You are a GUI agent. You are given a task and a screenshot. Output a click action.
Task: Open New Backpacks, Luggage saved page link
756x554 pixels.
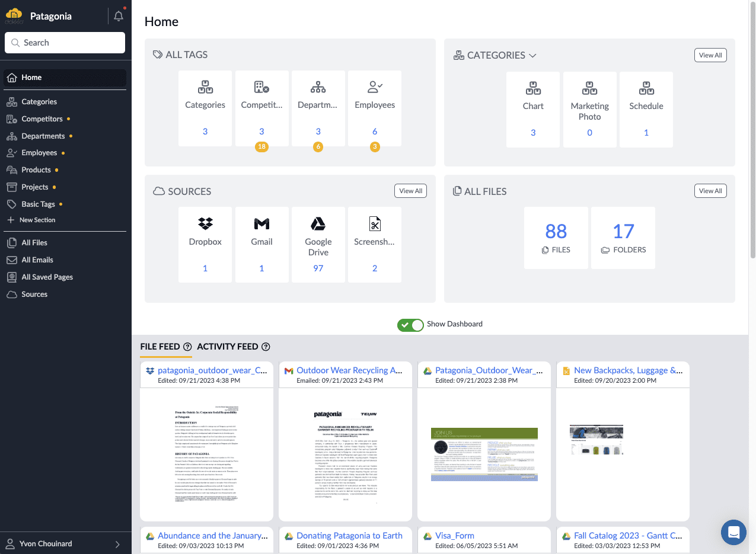pos(629,370)
